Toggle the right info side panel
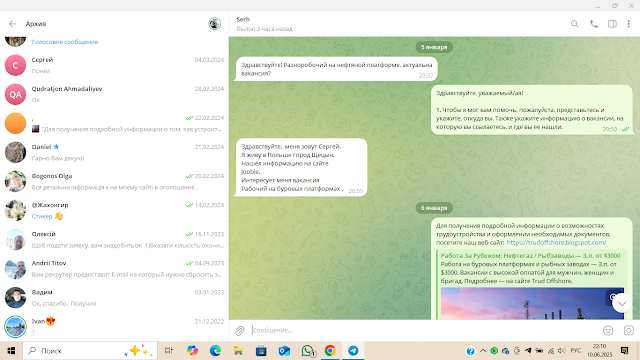This screenshot has width=640, height=360. pos(612,24)
